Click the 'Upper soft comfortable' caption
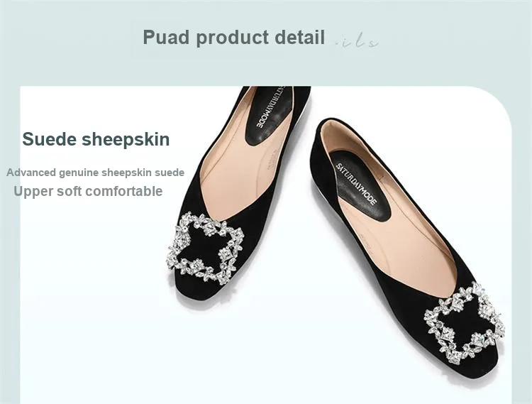Viewport: 532px width, 404px height. coord(88,191)
